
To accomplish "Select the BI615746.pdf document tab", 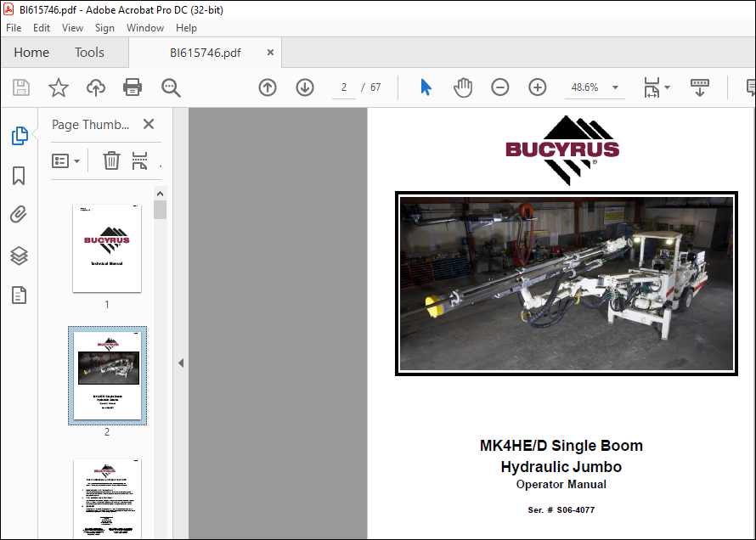I will 206,53.
